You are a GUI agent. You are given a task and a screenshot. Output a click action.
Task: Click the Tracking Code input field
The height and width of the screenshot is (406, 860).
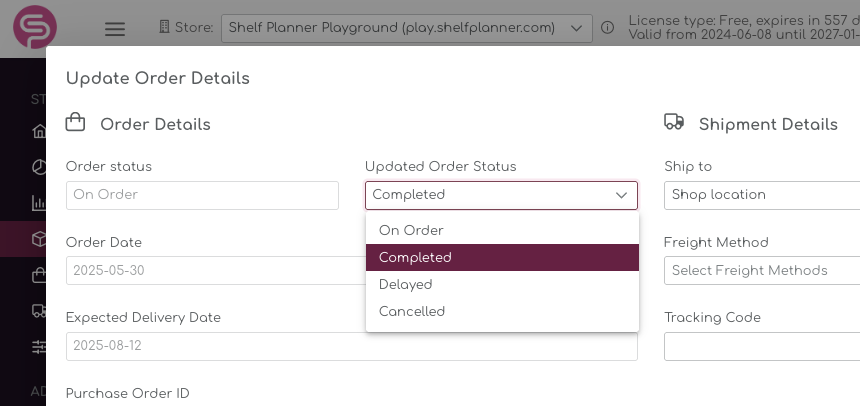(762, 346)
